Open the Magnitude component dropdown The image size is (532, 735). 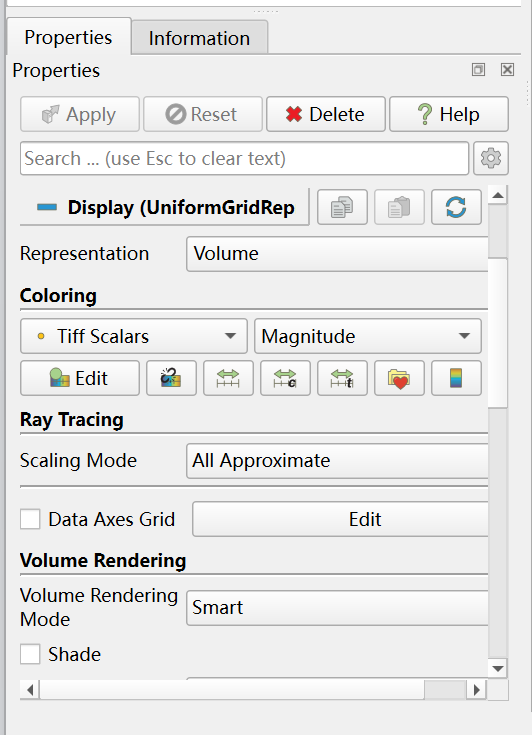[x=367, y=336]
